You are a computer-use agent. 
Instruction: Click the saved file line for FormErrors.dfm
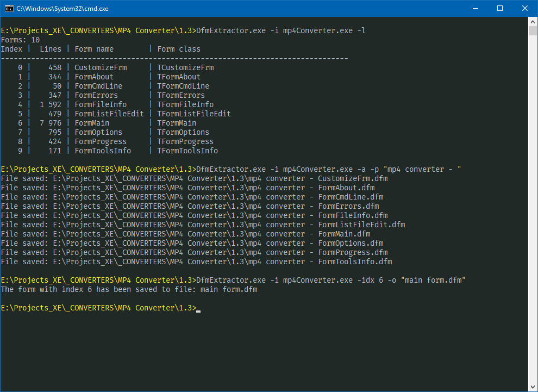[190, 206]
